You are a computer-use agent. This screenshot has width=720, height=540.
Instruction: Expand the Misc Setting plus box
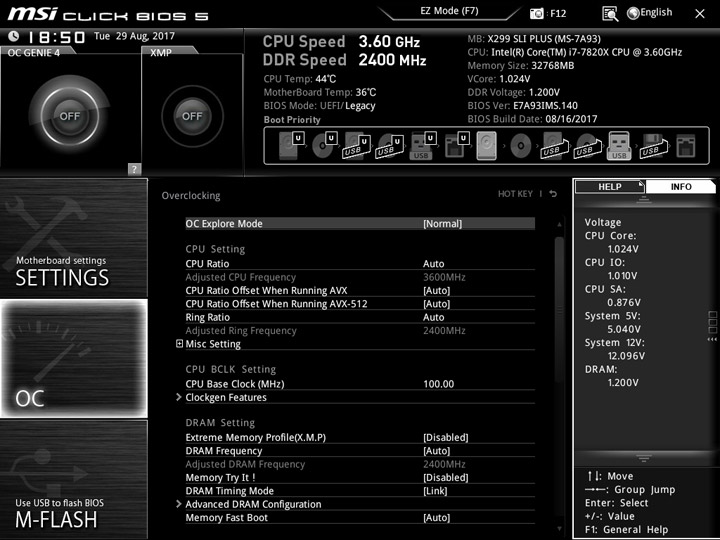point(180,343)
